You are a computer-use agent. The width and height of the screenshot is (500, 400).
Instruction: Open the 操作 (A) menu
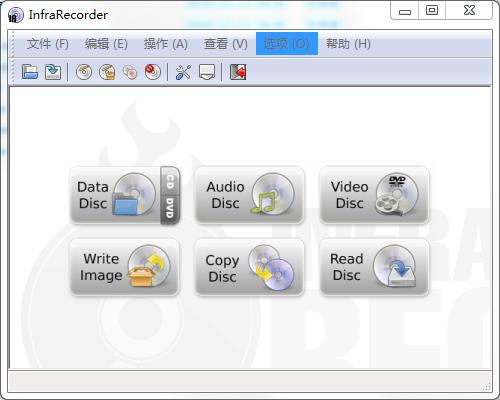(x=166, y=44)
